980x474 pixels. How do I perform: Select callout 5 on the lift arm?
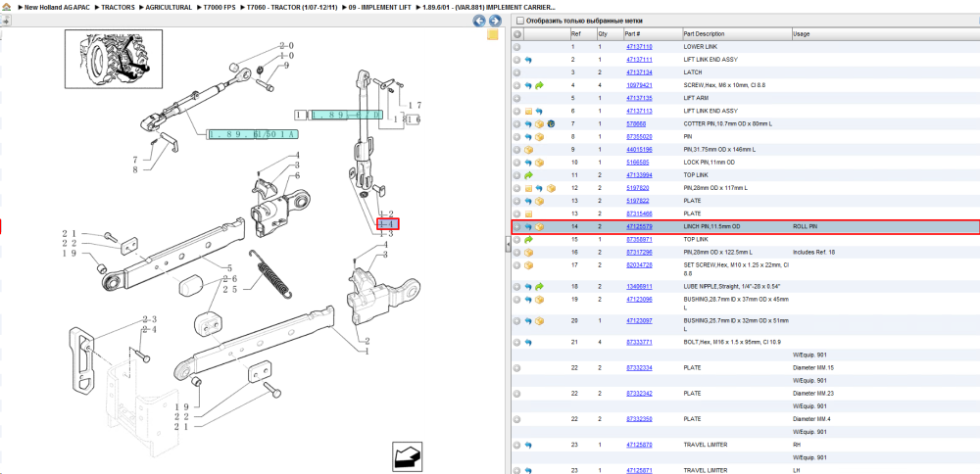tap(230, 268)
